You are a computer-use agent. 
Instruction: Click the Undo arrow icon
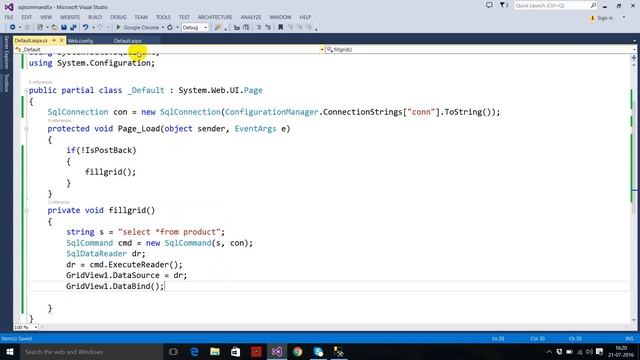85,27
